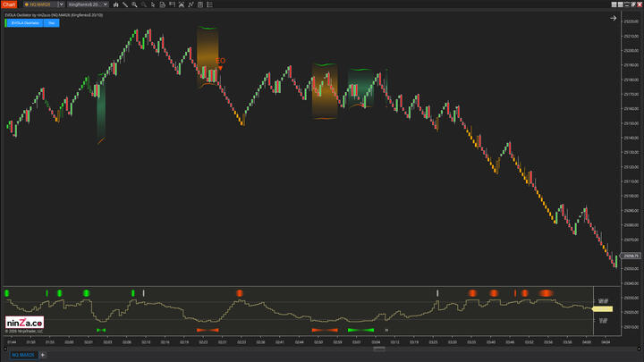The image size is (644, 362).
Task: Toggle the EVOLA Oscillator button
Action: (x=19, y=23)
